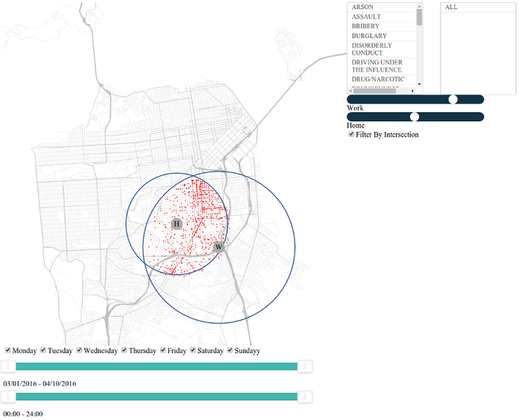Choose DRUG/NARCOTIC from the category list
Image resolution: width=519 pixels, height=420 pixels.
click(382, 79)
